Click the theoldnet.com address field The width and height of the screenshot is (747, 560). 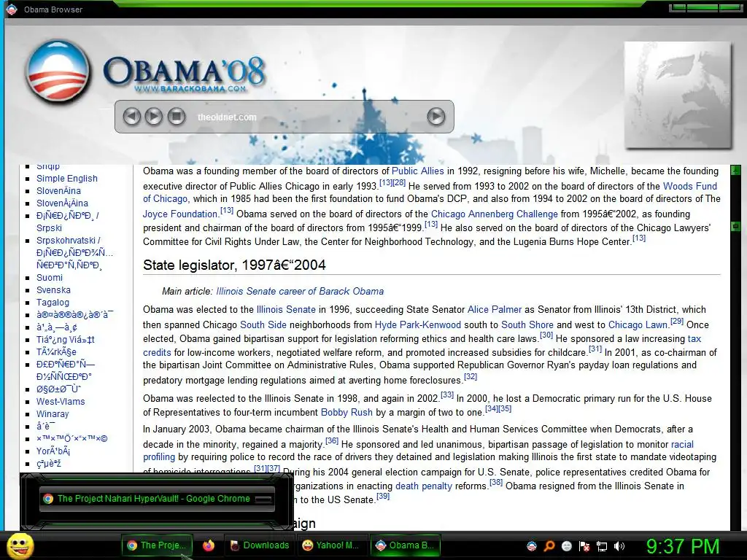coord(305,117)
